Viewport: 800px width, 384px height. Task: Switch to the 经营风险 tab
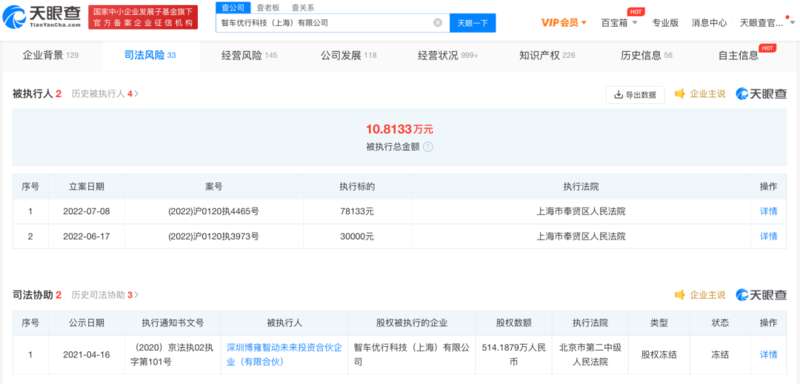point(249,56)
